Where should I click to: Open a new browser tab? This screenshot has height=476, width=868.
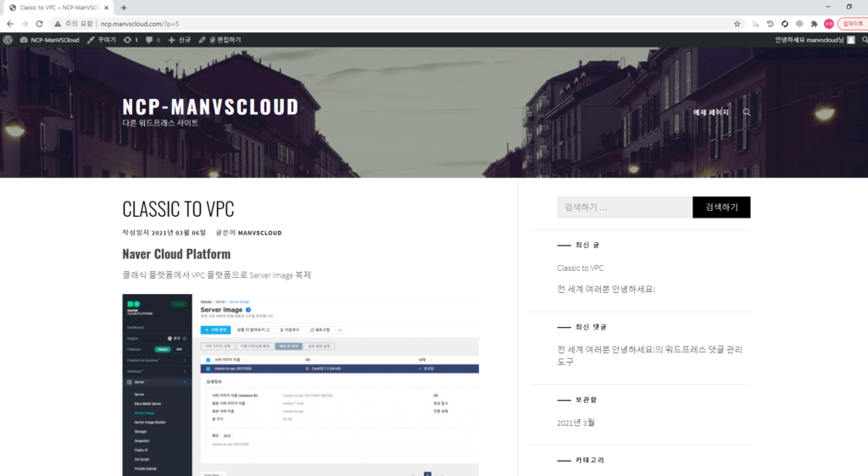[x=124, y=8]
